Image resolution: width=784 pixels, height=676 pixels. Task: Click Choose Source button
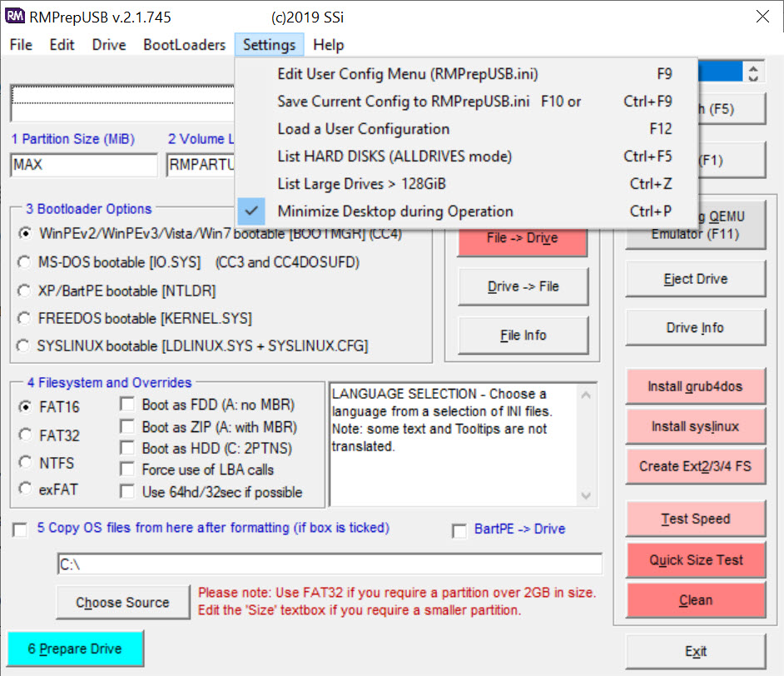click(123, 603)
